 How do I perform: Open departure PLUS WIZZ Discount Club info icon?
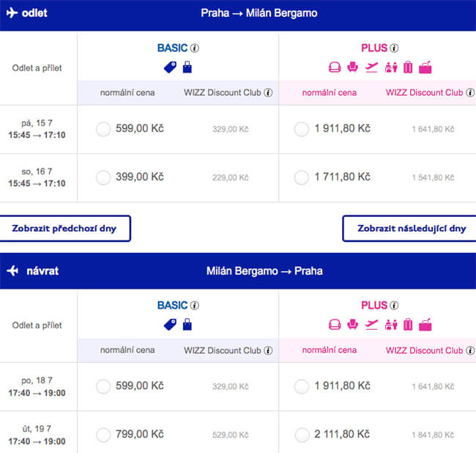(470, 92)
